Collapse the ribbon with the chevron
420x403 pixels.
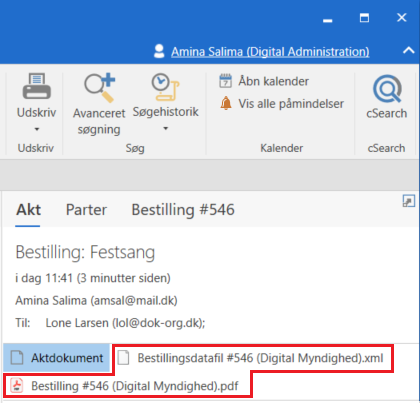409,51
